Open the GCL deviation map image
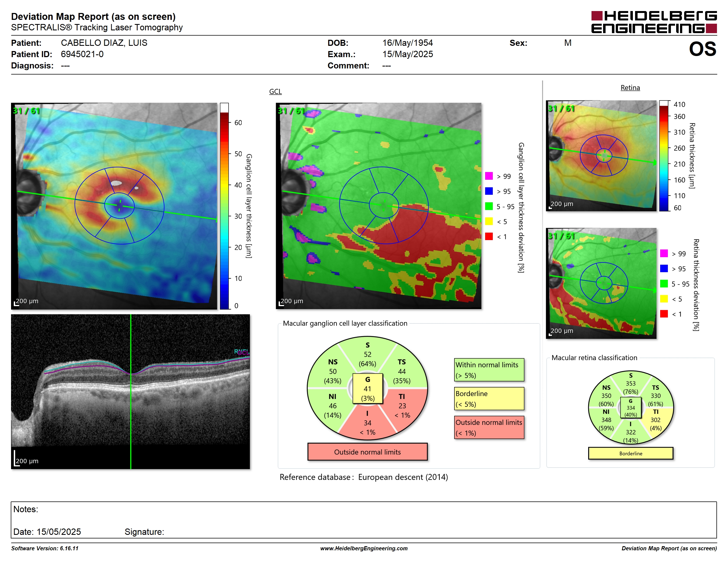728x563 pixels. [378, 206]
